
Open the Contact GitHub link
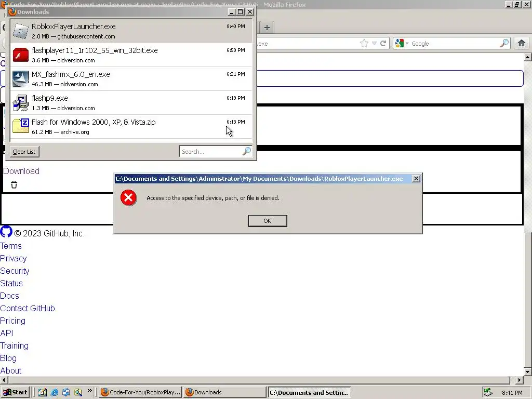tap(28, 308)
